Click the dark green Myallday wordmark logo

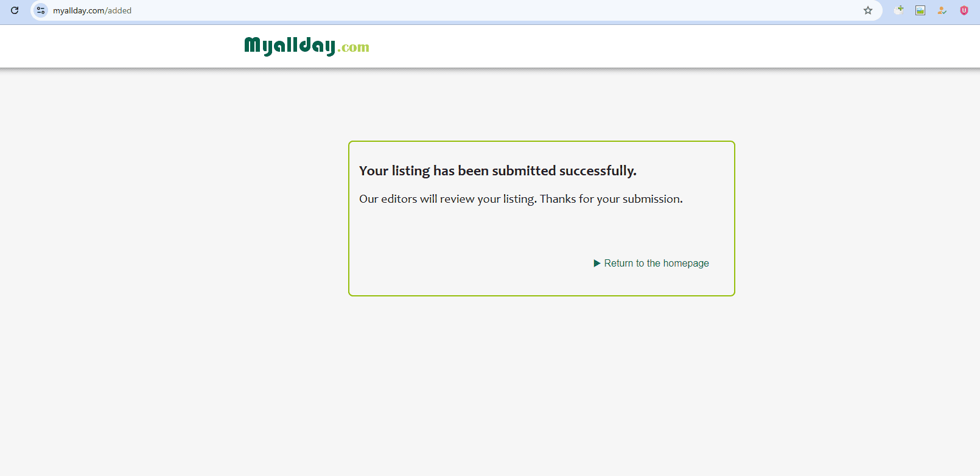(290, 46)
